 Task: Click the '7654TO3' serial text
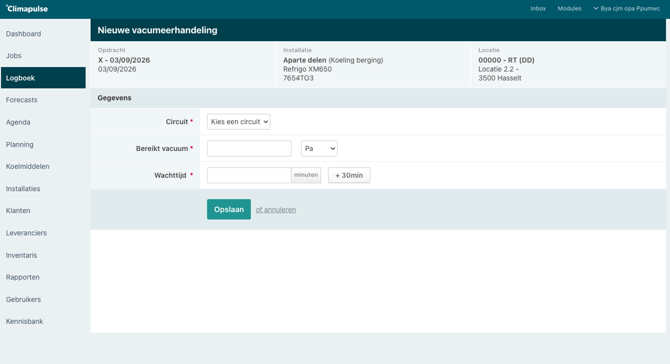(298, 78)
